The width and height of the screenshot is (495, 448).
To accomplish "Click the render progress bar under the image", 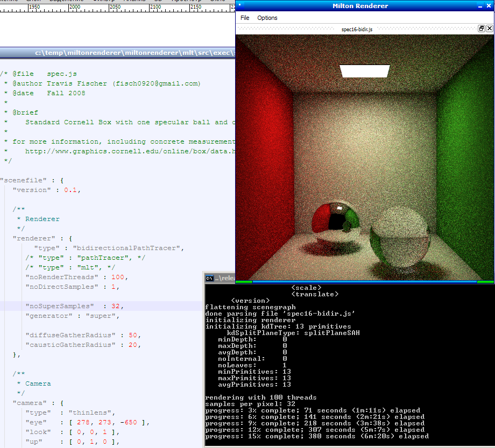I will pos(364,281).
